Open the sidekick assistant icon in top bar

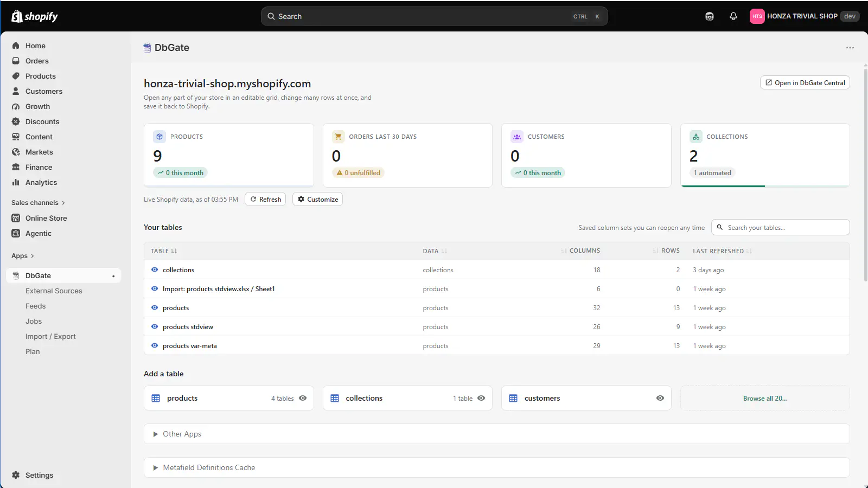[x=710, y=16]
